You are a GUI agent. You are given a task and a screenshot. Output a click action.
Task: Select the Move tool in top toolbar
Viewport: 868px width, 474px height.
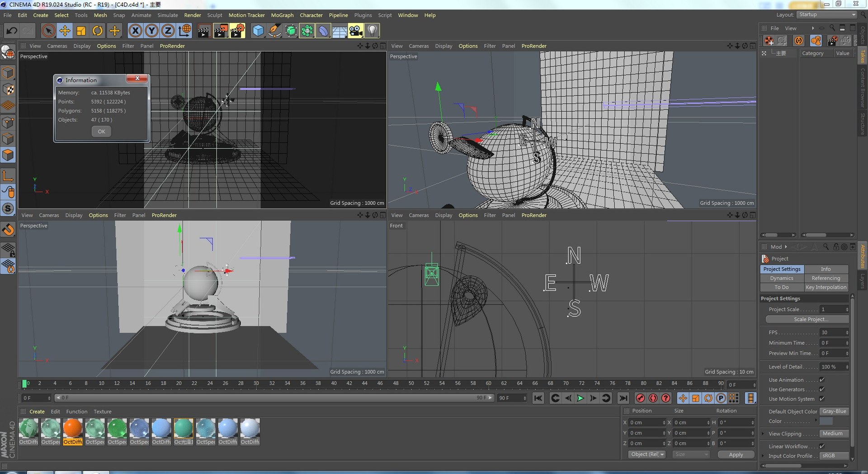click(65, 31)
